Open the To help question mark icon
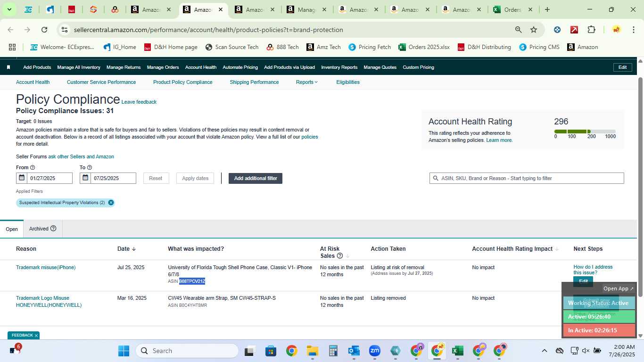The image size is (644, 362). coord(90,167)
